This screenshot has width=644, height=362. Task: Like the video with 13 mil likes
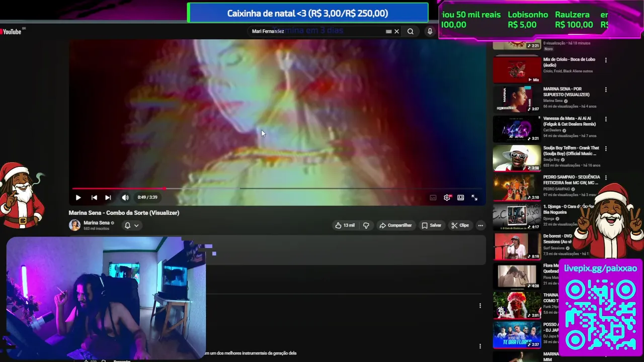(x=345, y=225)
